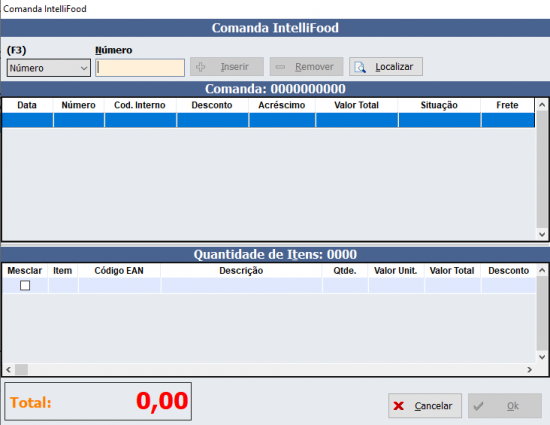Click the Número text input field
The width and height of the screenshot is (550, 425).
point(140,68)
